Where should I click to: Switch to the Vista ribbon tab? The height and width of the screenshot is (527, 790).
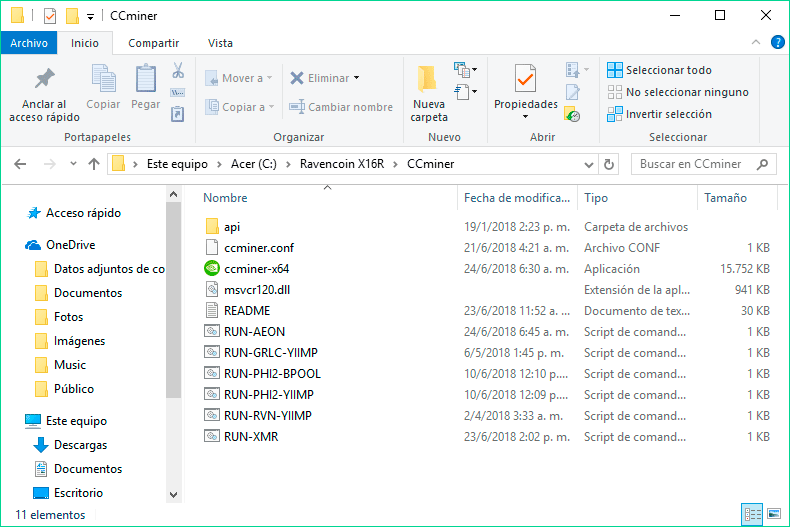tap(220, 43)
